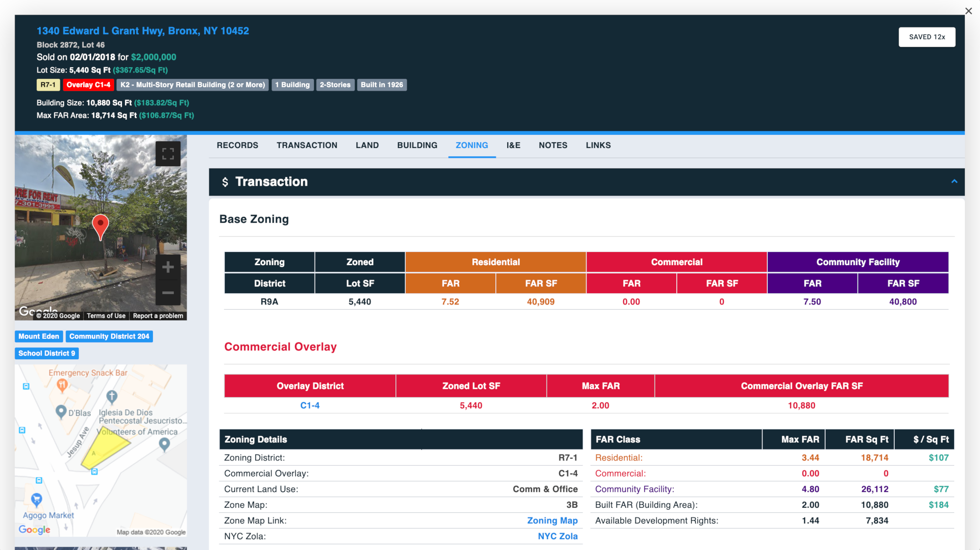Open the RECORDS tab

tap(237, 145)
